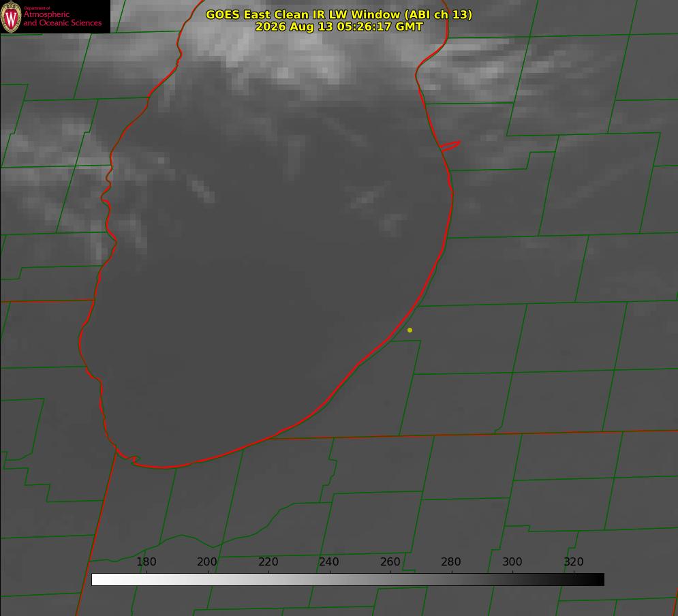Open the Atmospheric and Oceanic Sciences link
Viewport: 678px width, 616px height.
pos(62,18)
